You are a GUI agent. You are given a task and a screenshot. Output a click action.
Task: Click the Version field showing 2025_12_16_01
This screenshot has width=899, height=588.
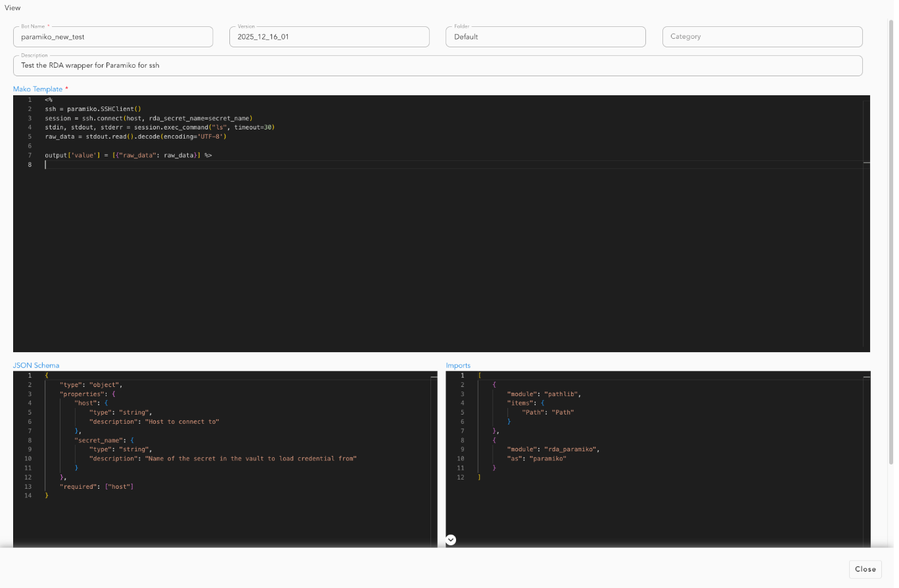coord(329,37)
